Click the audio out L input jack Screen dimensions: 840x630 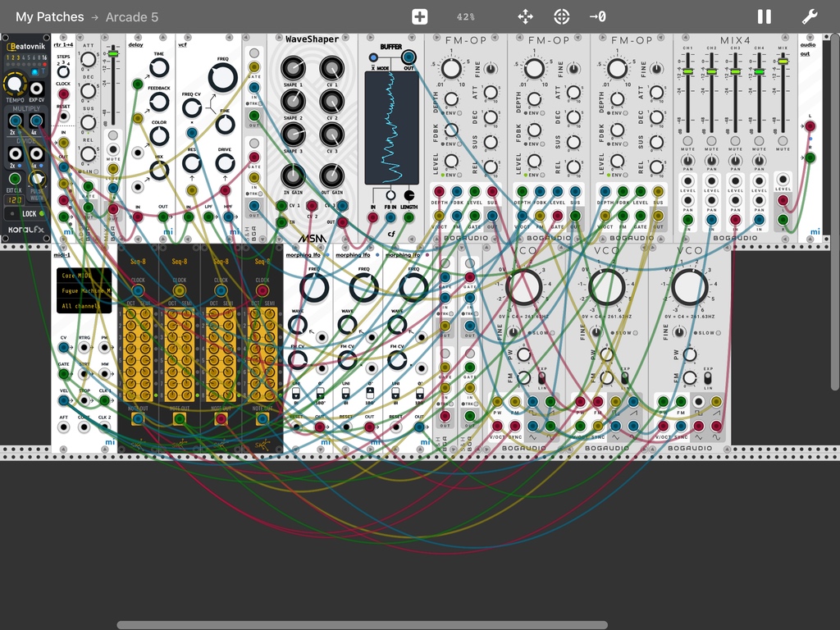click(x=810, y=126)
